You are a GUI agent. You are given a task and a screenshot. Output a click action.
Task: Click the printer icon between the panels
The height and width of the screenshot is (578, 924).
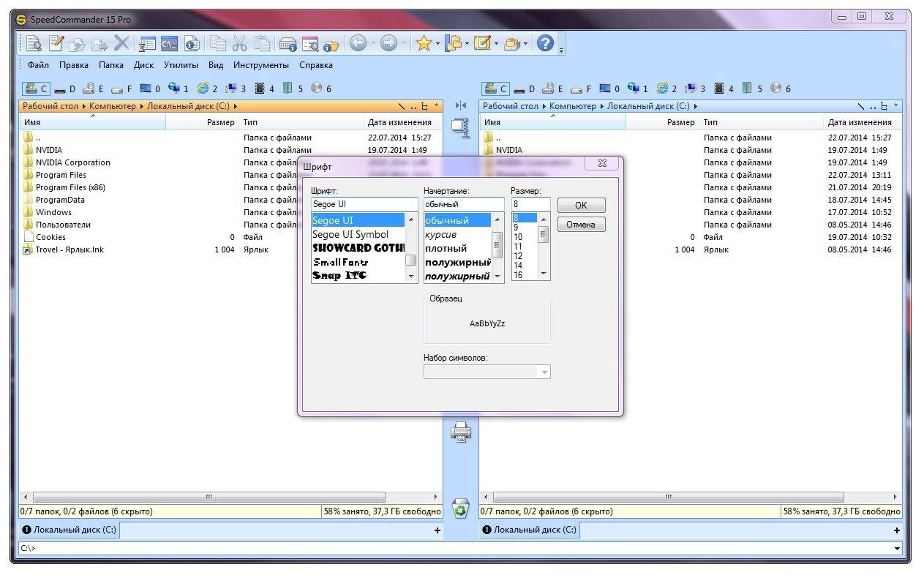tap(461, 432)
